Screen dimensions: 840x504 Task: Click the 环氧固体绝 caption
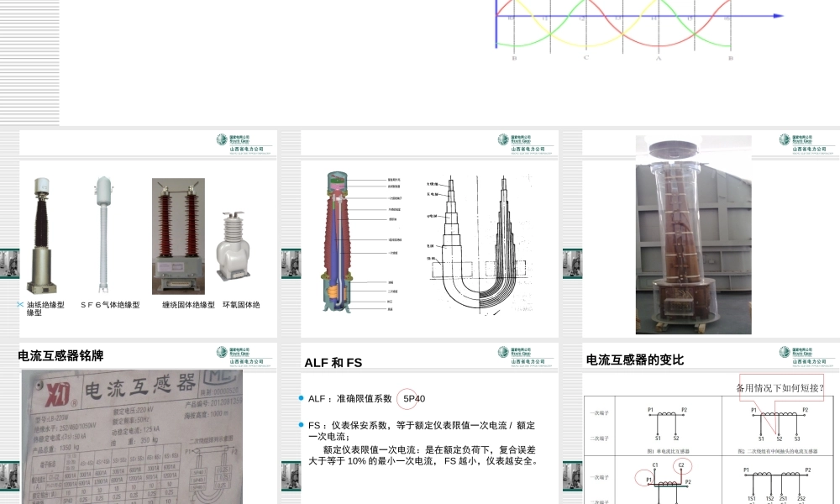pos(241,305)
